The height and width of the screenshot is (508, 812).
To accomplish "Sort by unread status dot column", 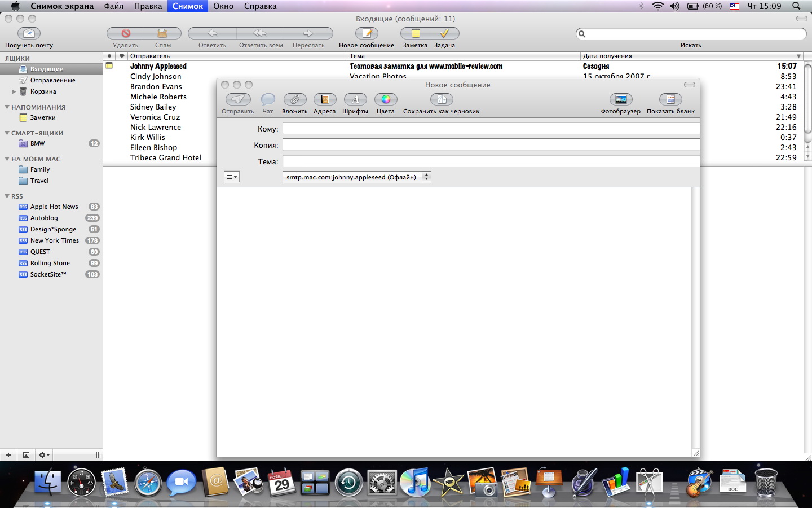I will click(x=109, y=56).
